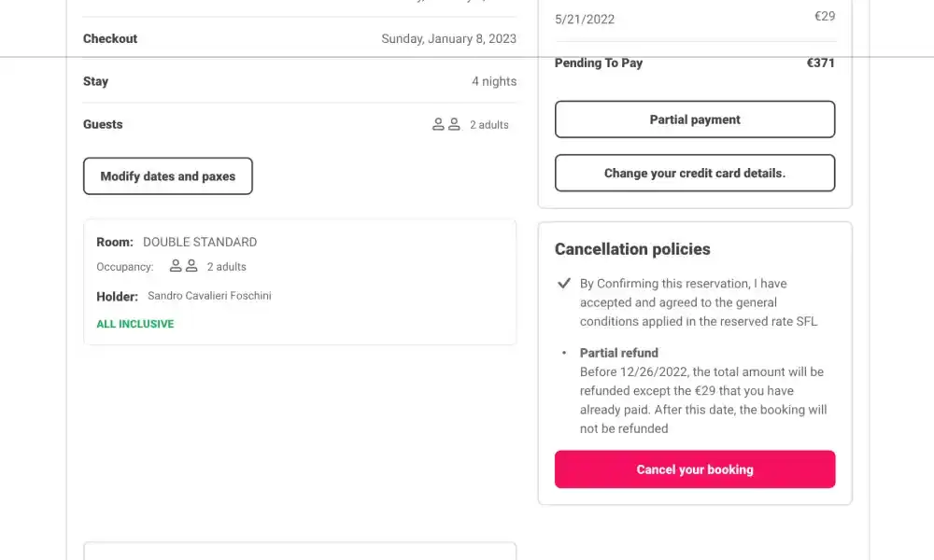Click the ALL INCLUSIVE label

coord(135,324)
